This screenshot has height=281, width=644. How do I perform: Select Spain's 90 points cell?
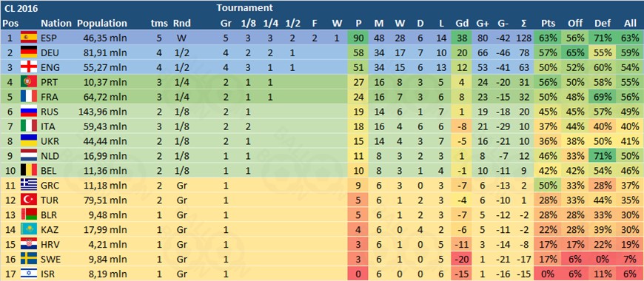tap(358, 38)
